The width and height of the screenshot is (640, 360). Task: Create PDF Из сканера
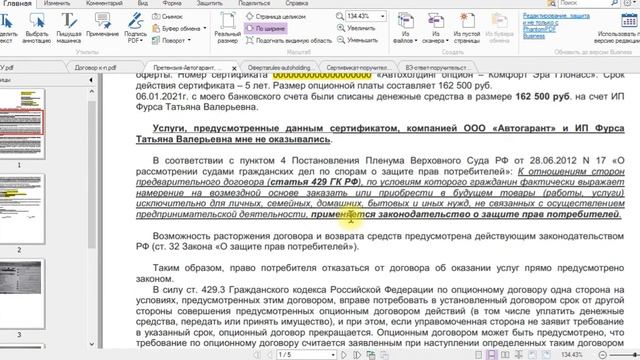(x=436, y=28)
